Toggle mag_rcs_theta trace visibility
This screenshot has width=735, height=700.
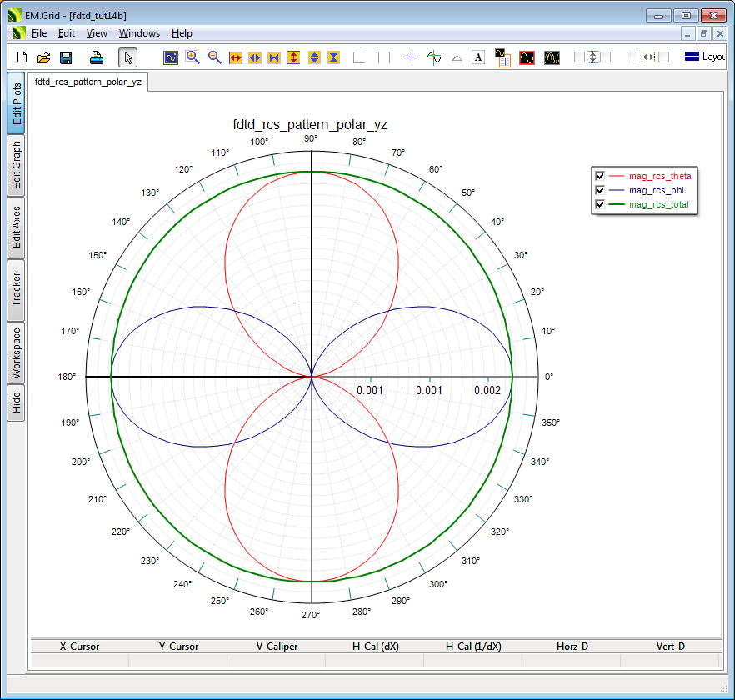[x=599, y=176]
